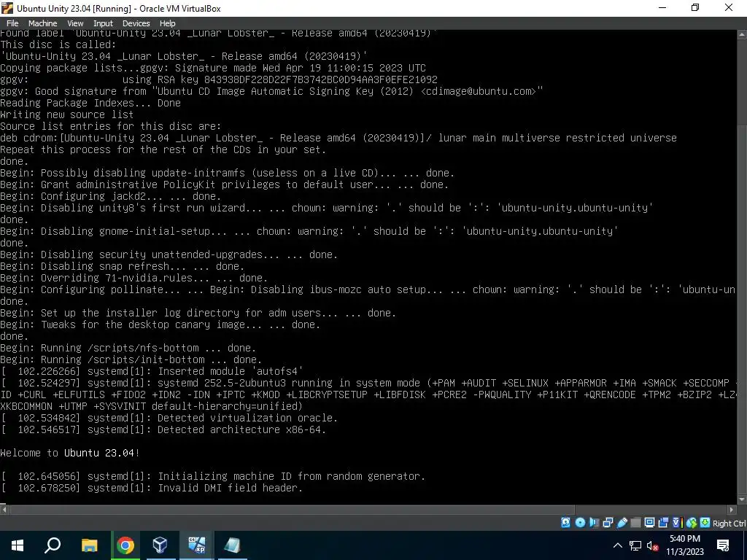Screen dimensions: 747x560
Task: Click the 'Disabling snap refresh' boot line
Action: point(123,266)
